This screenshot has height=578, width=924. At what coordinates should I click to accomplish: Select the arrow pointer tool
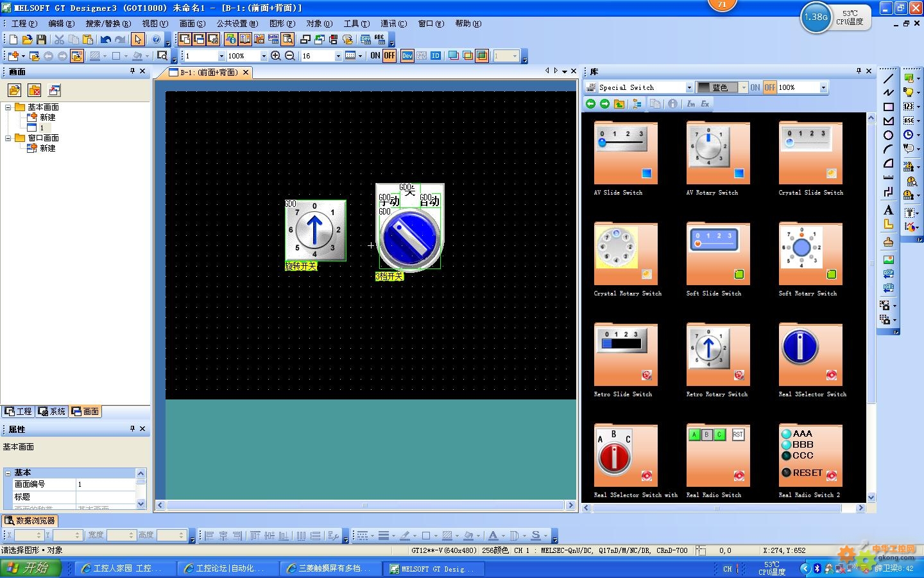137,40
